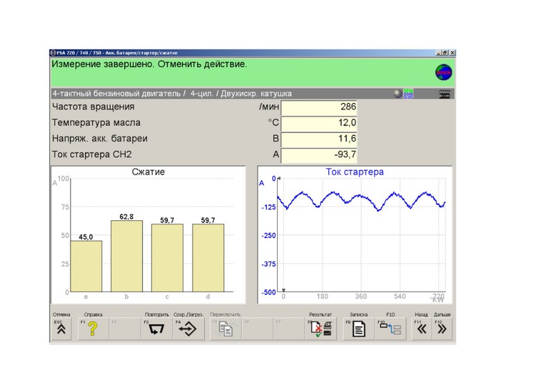Image resolution: width=554 pixels, height=392 pixels.
Task: Click the Температура масла value 12,0
Action: (320, 123)
